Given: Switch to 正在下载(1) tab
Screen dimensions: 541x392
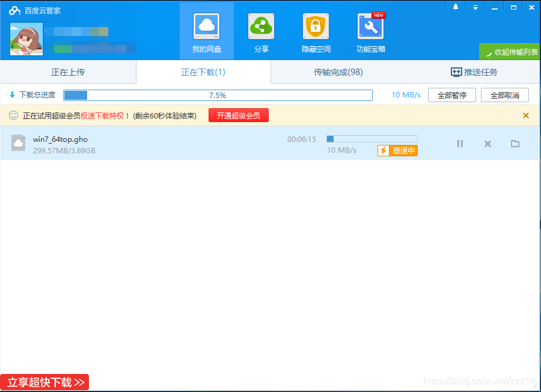Looking at the screenshot, I should 203,72.
